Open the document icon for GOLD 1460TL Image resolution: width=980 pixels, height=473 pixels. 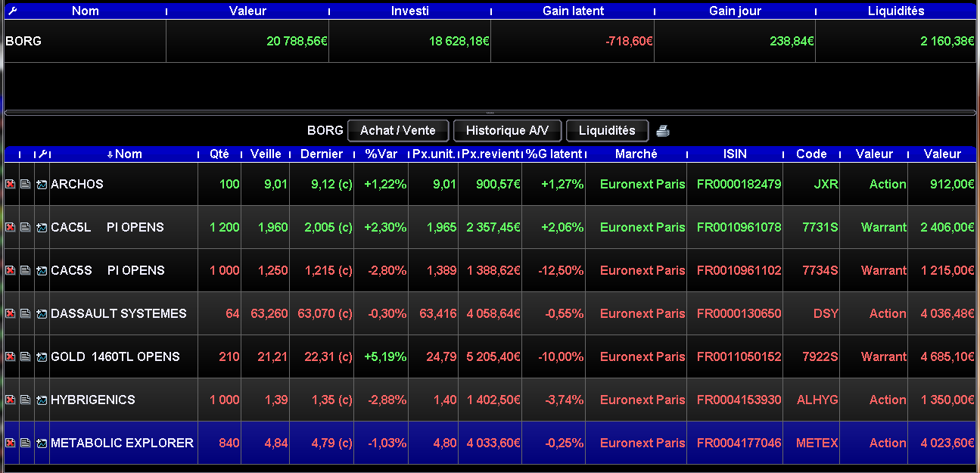26,356
